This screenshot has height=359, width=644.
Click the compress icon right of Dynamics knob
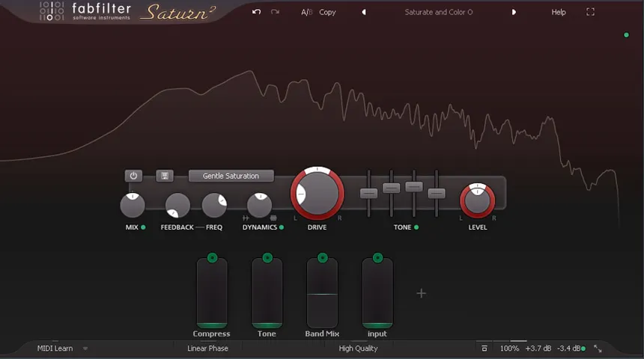(x=273, y=218)
